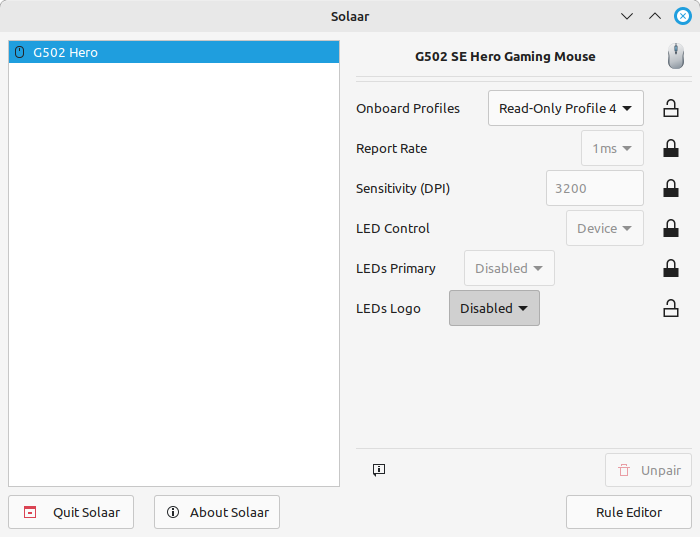
Task: Toggle the Onboard Profiles lock icon
Action: tap(671, 108)
